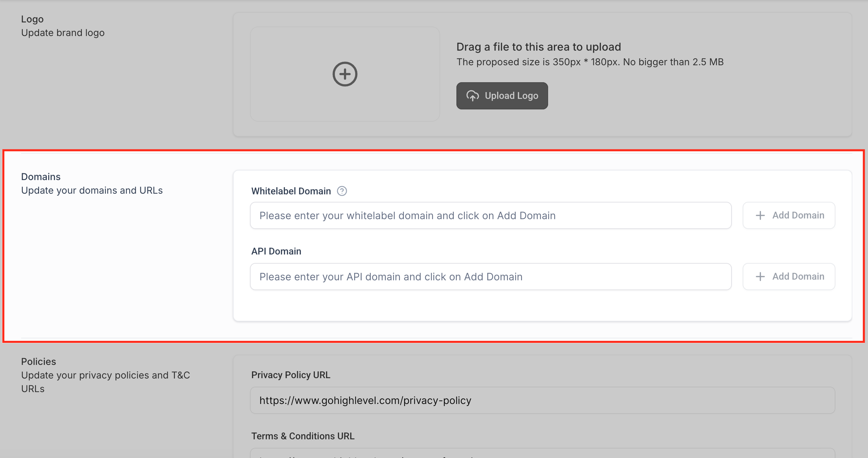Add Domain for the Whitelabel Domain field

(x=789, y=215)
